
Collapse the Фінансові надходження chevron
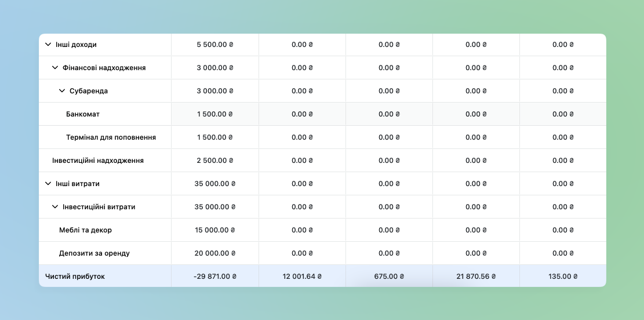[x=55, y=67]
